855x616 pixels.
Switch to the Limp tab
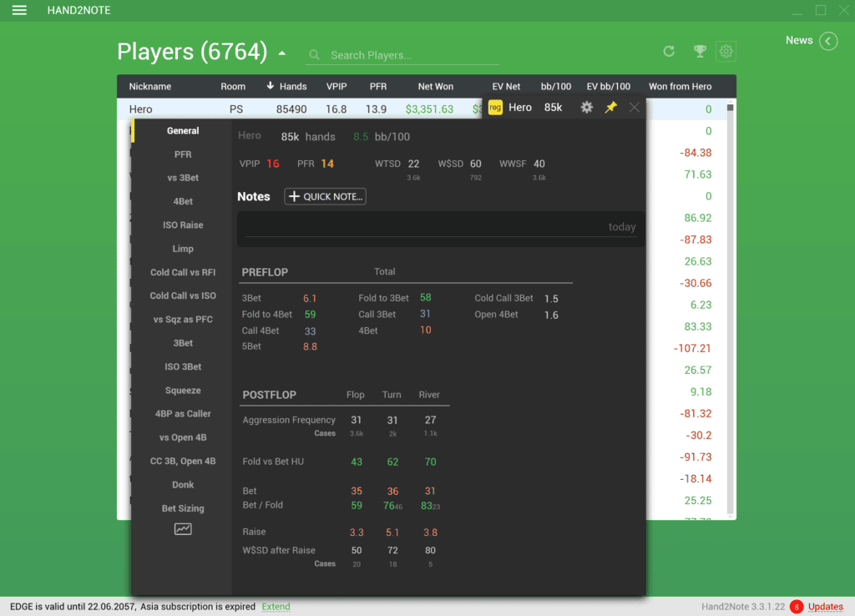tap(183, 249)
